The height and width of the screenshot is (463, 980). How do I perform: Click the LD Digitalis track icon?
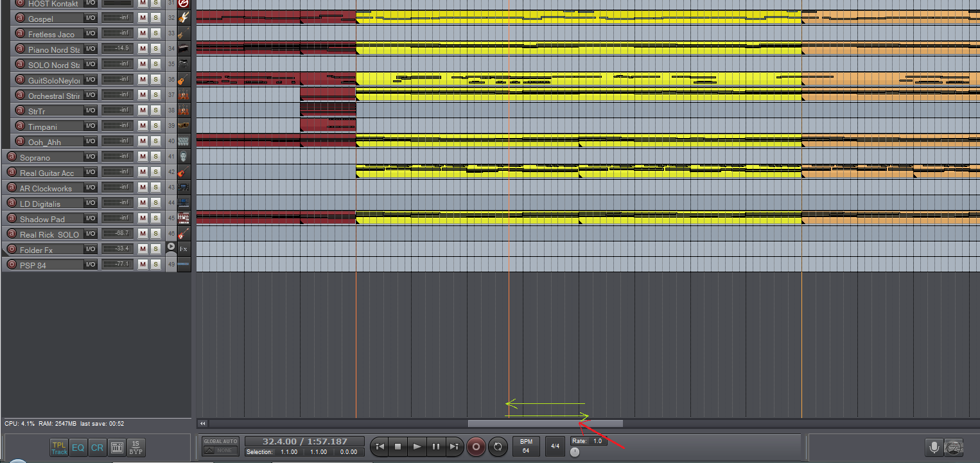tap(184, 203)
